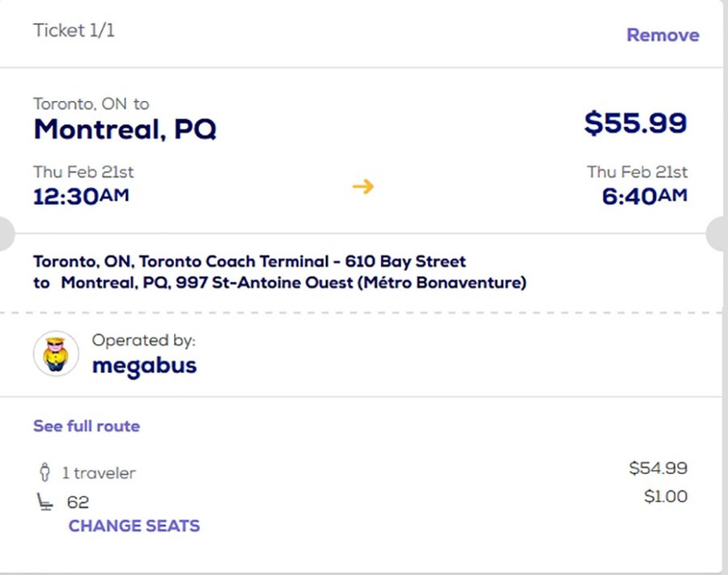The height and width of the screenshot is (575, 728).
Task: Click the "Toronto, ON to" origin text
Action: pyautogui.click(x=91, y=105)
